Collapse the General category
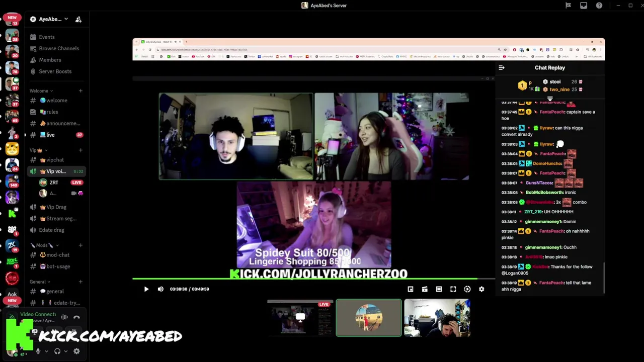The image size is (644, 362). [x=40, y=282]
